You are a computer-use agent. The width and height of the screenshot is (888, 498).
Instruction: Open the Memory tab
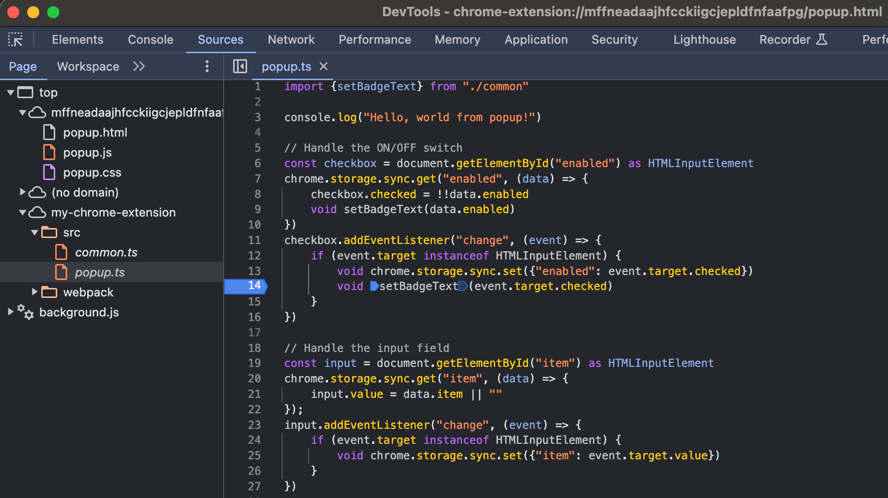point(457,40)
